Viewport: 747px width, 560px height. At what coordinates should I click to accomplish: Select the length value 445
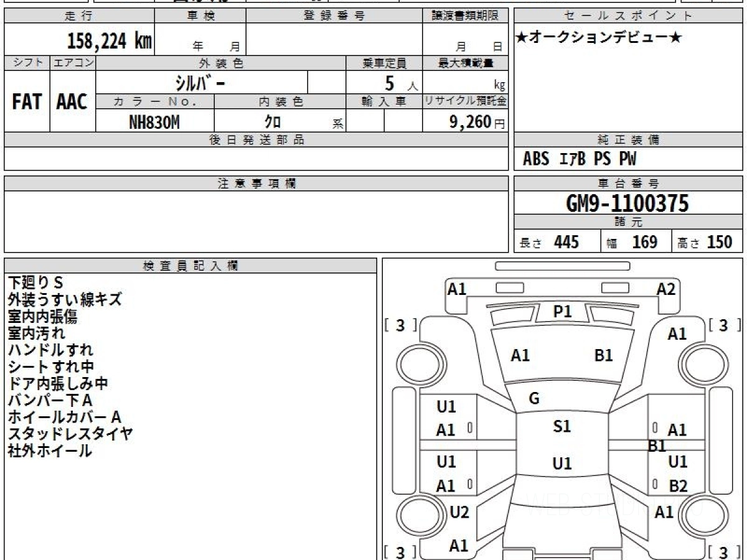(566, 242)
